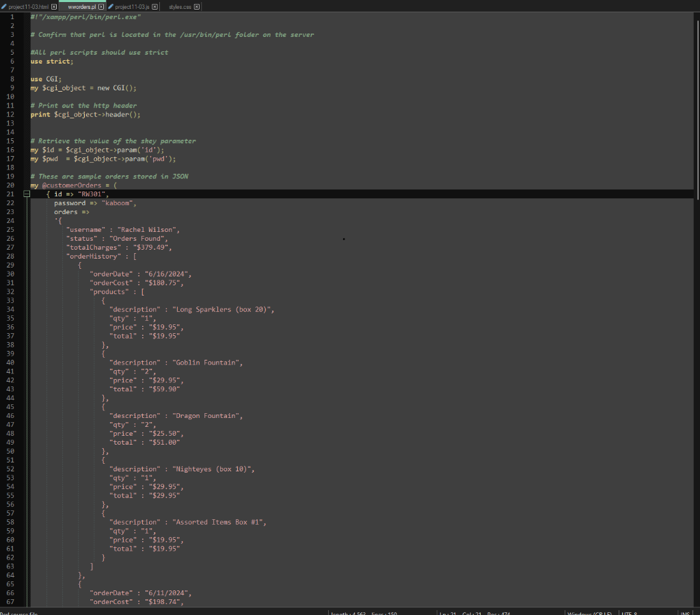The height and width of the screenshot is (615, 700).
Task: Click the close icon on project11-03.html tab
Action: [54, 7]
